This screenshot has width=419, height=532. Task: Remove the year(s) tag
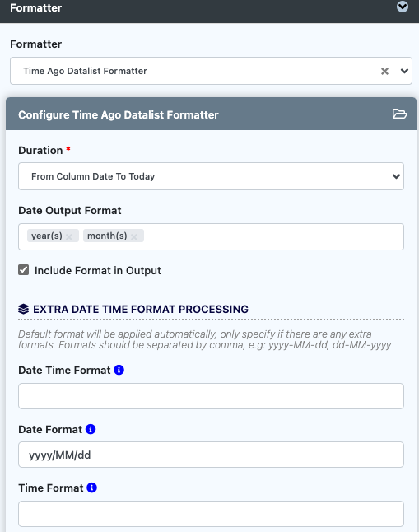69,236
